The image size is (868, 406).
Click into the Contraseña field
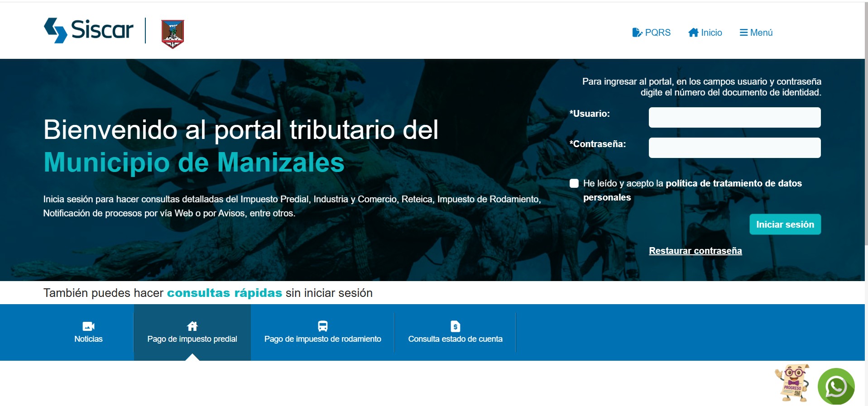pyautogui.click(x=734, y=148)
